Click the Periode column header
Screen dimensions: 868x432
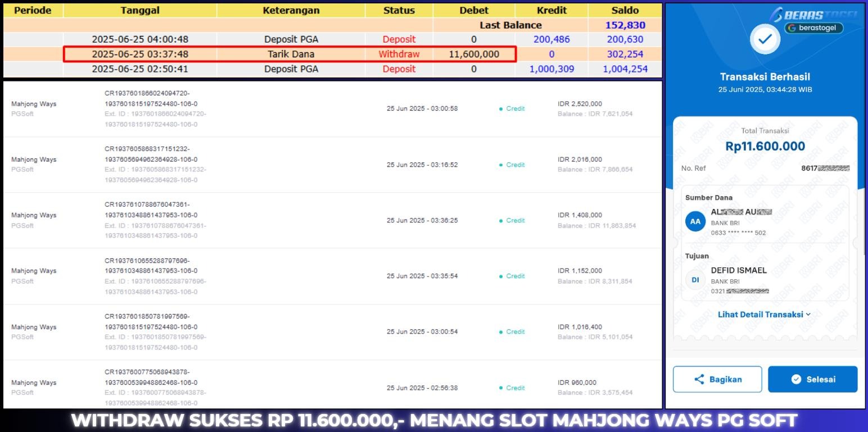coord(33,10)
